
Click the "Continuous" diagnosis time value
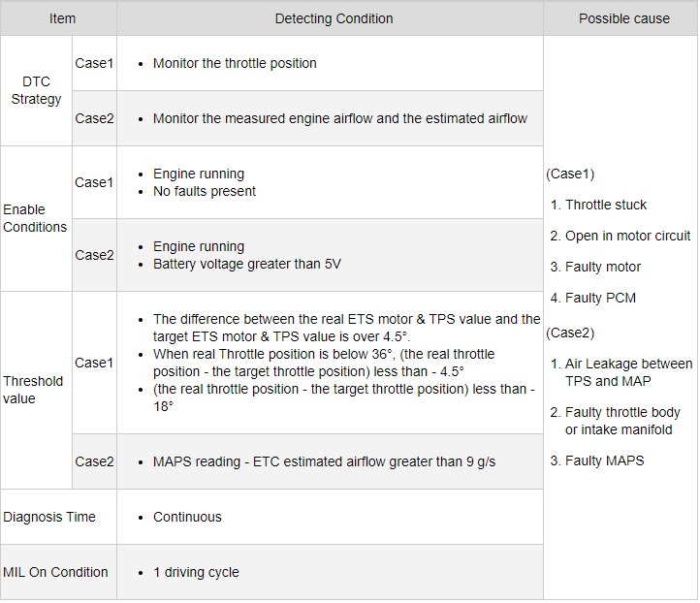[187, 517]
